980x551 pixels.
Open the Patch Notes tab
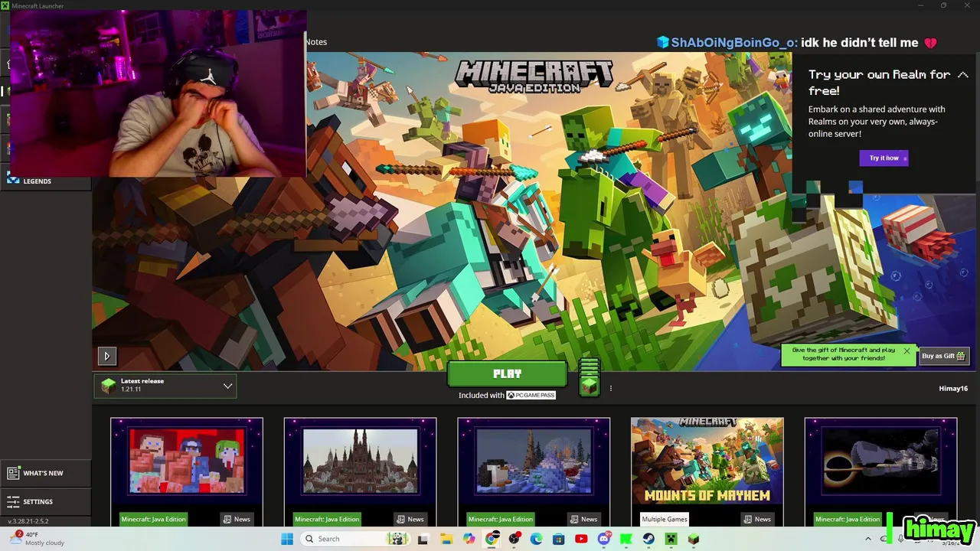pos(316,42)
